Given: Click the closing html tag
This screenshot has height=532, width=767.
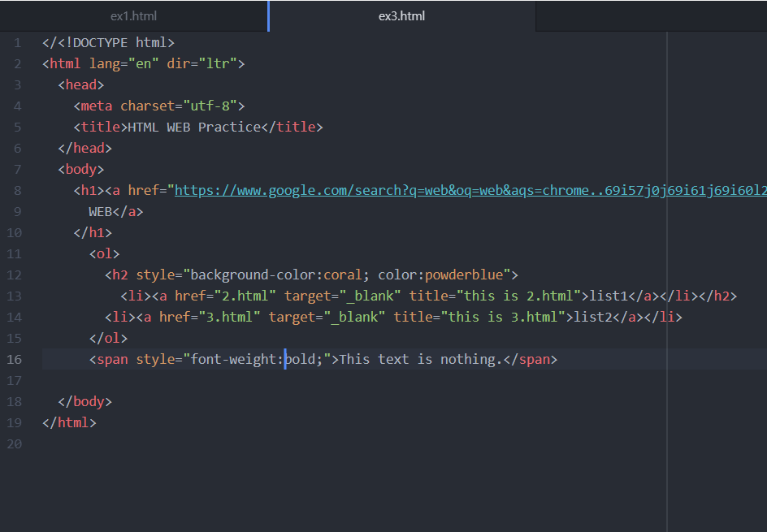Looking at the screenshot, I should tap(69, 422).
